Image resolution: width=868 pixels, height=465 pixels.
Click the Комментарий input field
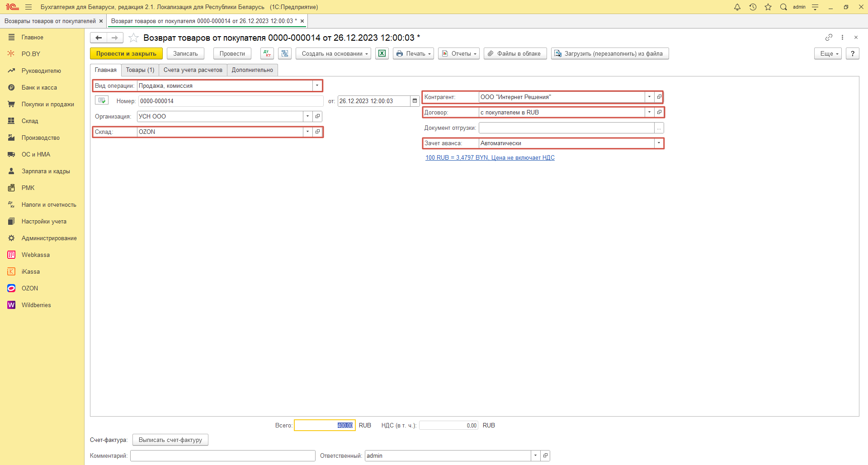(223, 456)
